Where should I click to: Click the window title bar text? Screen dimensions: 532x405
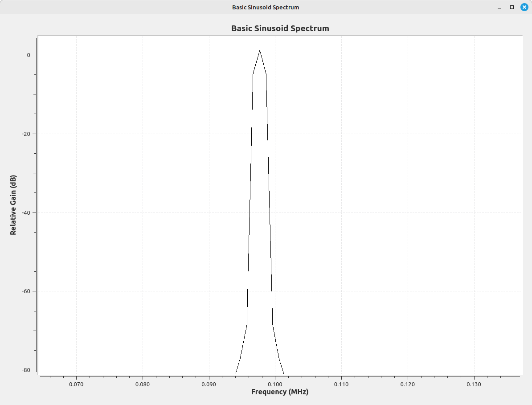click(x=266, y=7)
